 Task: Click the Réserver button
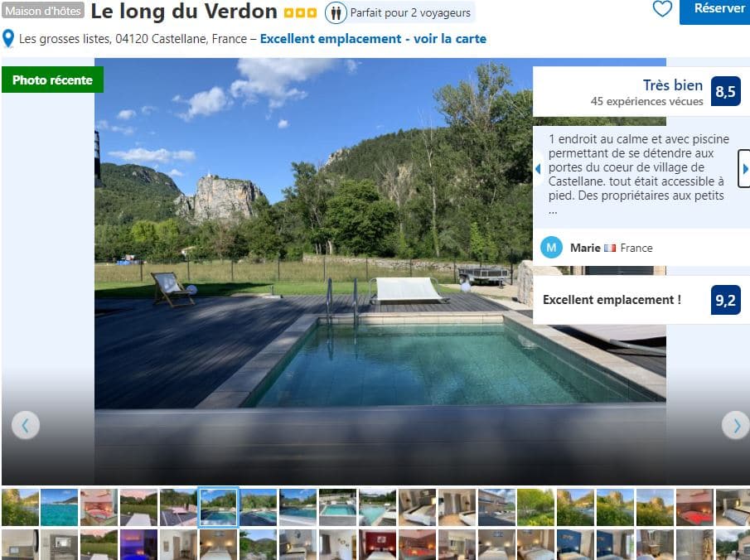coord(715,11)
